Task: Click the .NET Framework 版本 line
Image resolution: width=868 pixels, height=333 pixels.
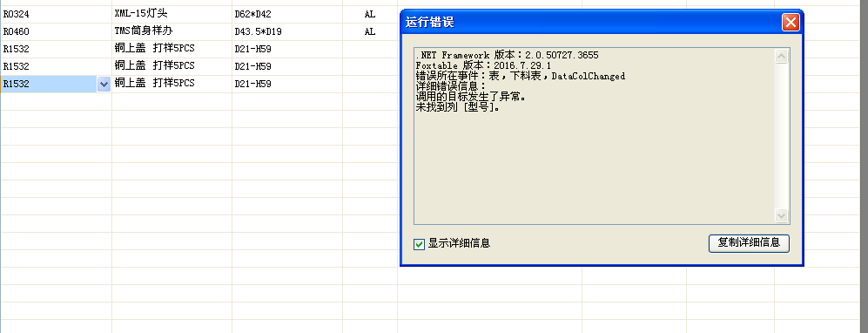Action: (507, 56)
